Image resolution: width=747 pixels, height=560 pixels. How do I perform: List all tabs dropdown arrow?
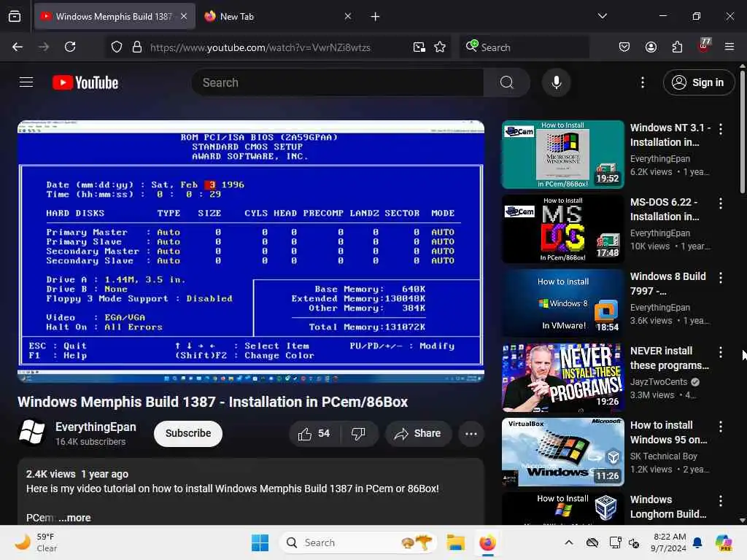click(x=602, y=16)
